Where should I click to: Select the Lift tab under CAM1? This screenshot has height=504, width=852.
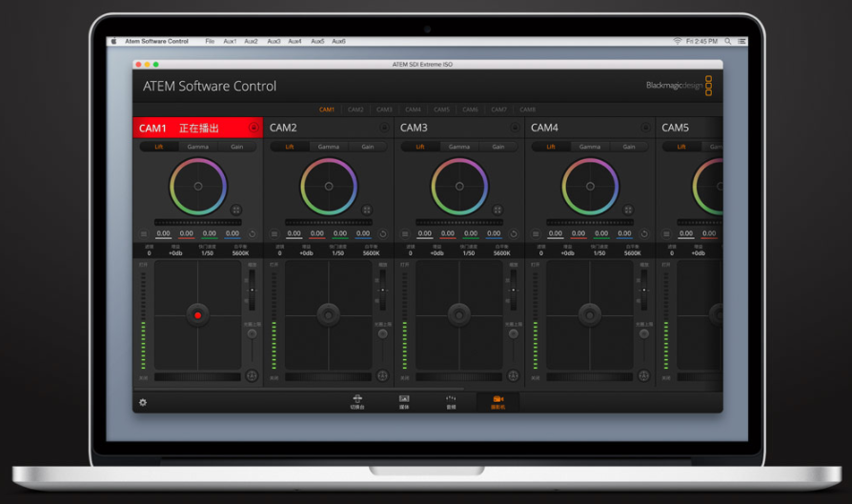coord(158,147)
